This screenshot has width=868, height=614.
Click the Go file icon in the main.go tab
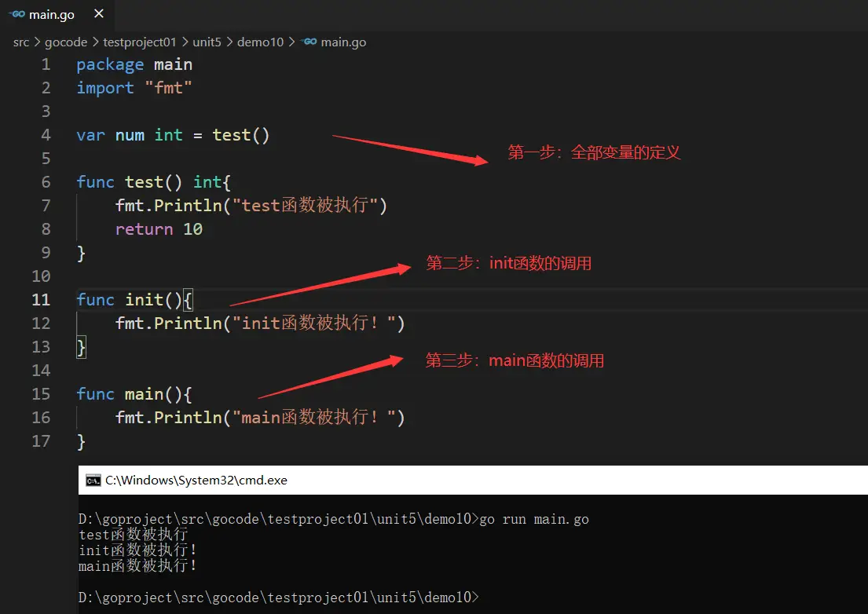click(x=16, y=15)
